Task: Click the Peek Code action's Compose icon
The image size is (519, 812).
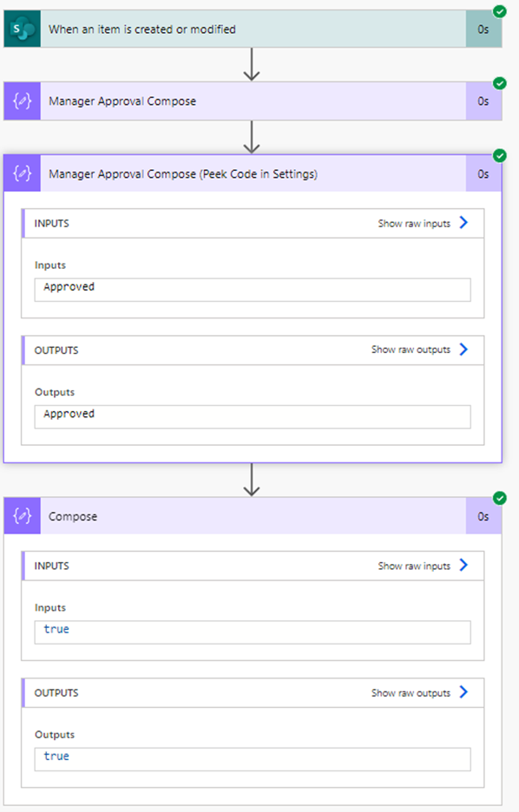Action: tap(21, 174)
